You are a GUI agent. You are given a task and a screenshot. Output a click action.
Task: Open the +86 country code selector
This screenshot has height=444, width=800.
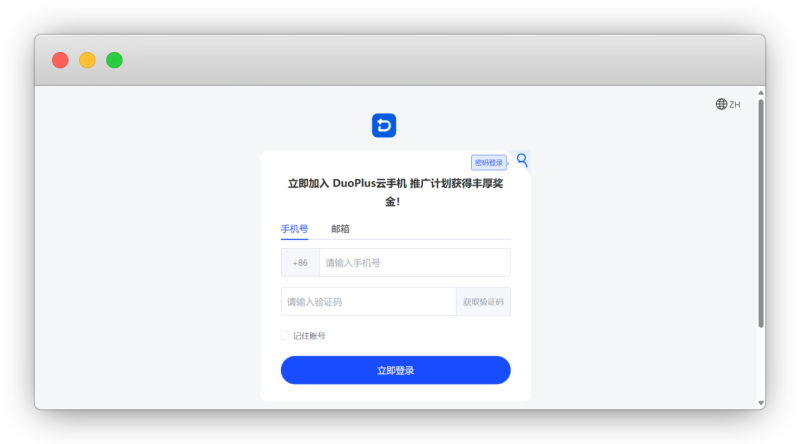pos(300,263)
